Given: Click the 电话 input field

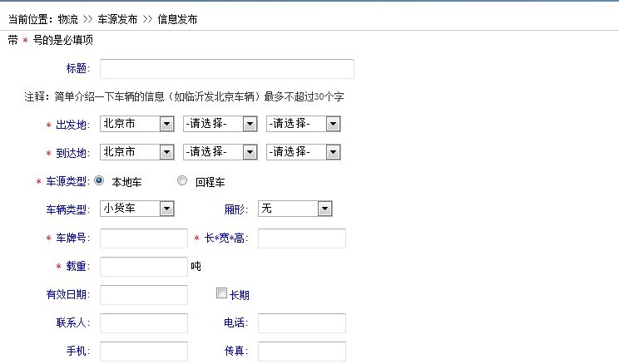Looking at the screenshot, I should pos(302,323).
